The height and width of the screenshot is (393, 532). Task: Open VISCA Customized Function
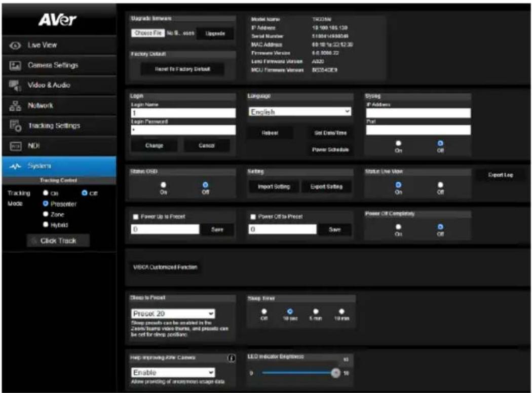pyautogui.click(x=165, y=267)
